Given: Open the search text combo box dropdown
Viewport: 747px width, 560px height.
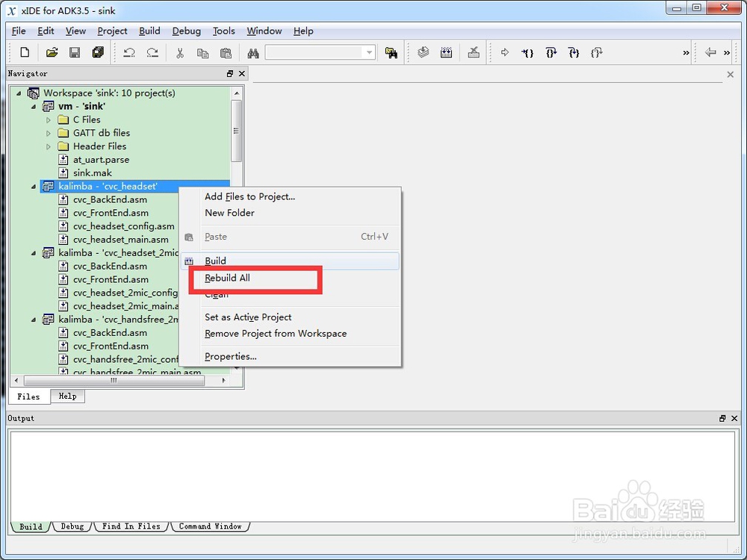Looking at the screenshot, I should pos(369,52).
